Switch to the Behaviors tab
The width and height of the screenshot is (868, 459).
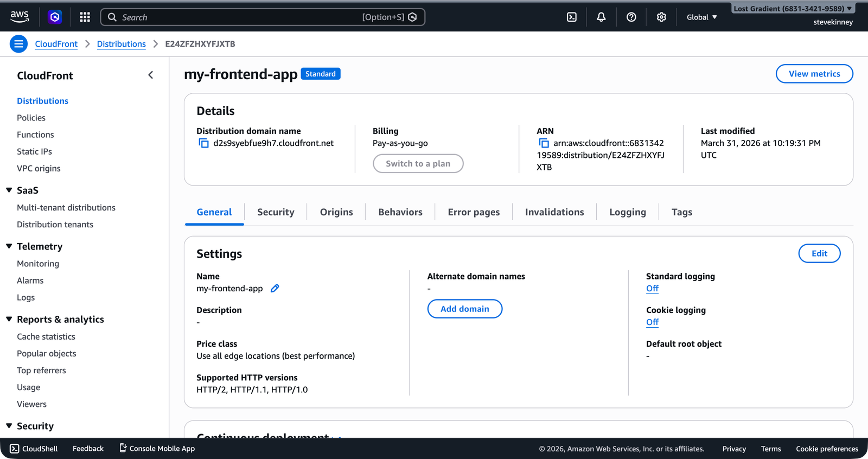coord(400,212)
